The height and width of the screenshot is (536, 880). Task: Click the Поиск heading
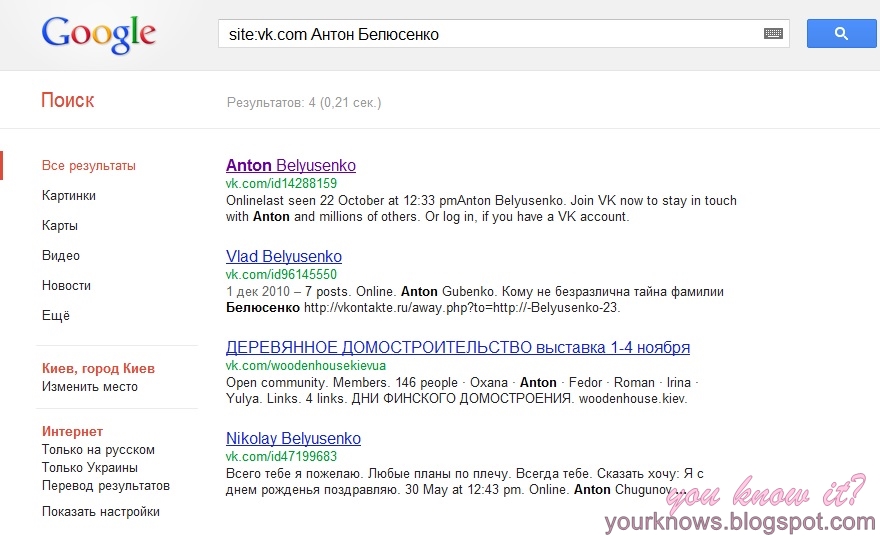(68, 101)
